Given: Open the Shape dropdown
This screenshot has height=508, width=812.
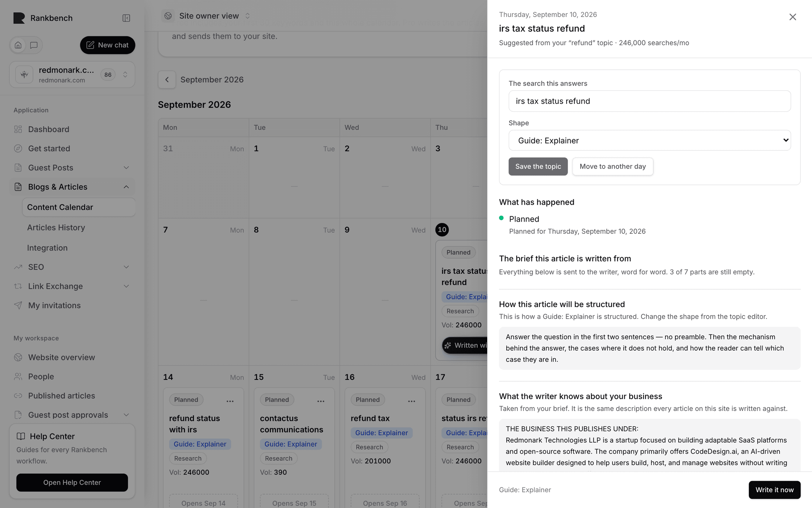Looking at the screenshot, I should [x=650, y=140].
